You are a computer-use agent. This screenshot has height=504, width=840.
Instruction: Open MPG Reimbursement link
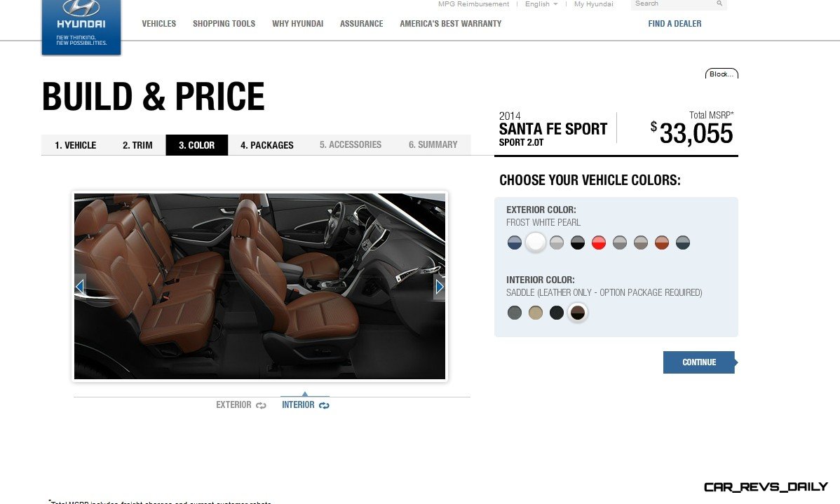(473, 4)
